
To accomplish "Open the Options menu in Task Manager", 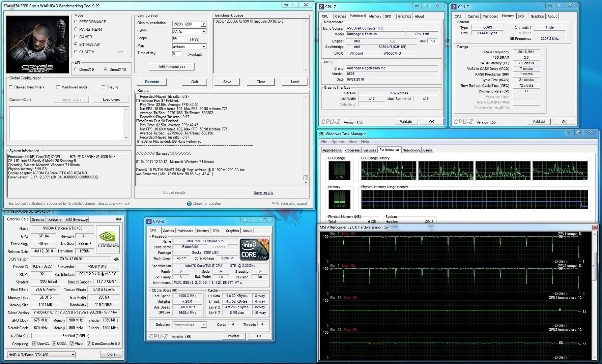I will (x=338, y=142).
